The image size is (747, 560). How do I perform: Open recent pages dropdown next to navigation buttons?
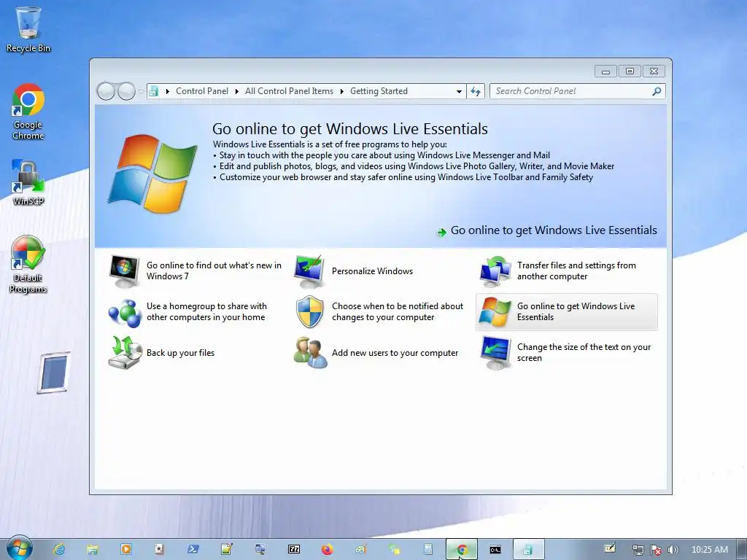click(141, 91)
